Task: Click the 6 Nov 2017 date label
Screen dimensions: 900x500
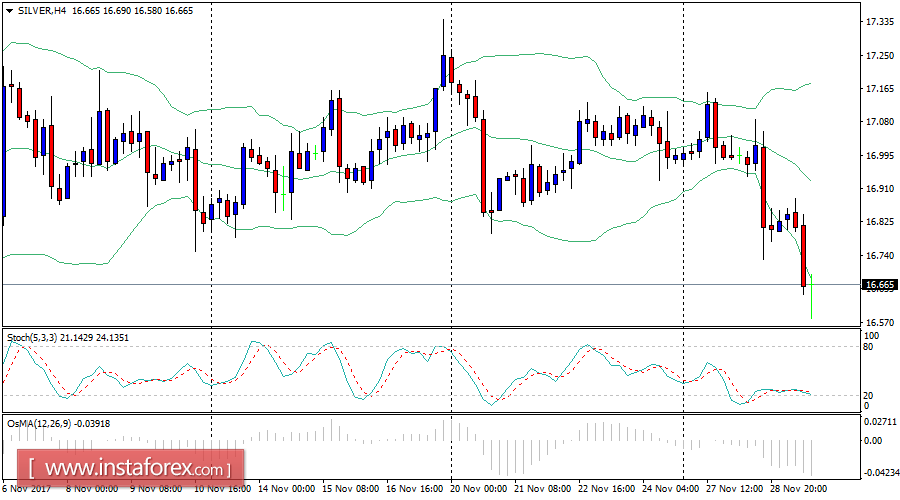Action: point(26,489)
